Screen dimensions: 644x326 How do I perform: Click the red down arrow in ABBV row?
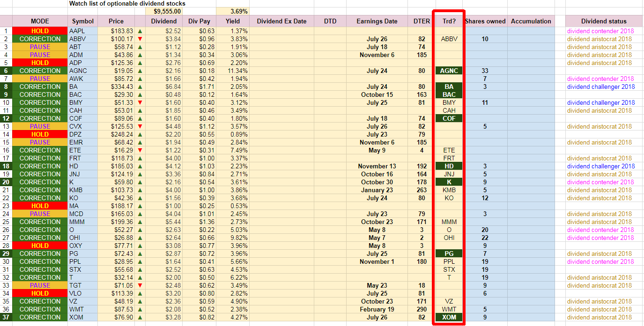140,39
